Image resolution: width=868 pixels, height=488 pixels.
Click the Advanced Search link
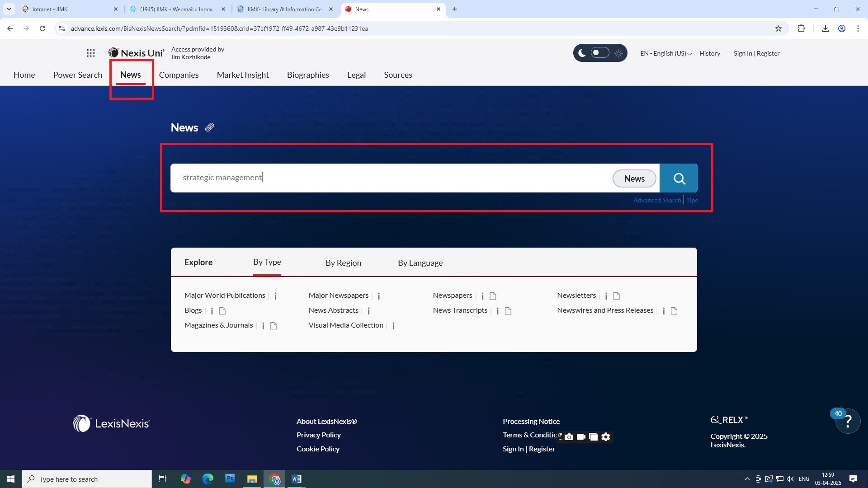(x=656, y=200)
